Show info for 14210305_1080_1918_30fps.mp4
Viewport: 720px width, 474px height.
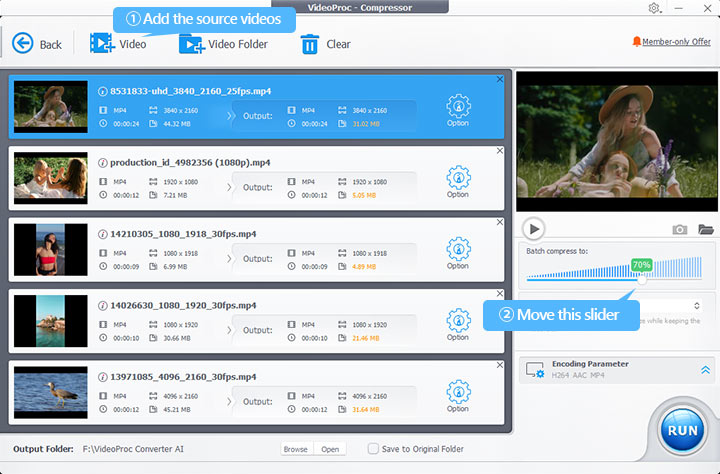pos(103,234)
